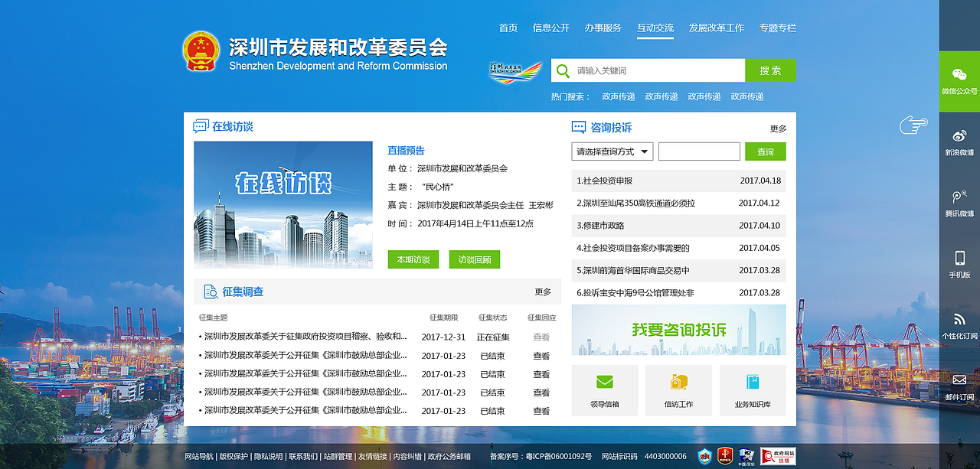Open the 专题专栏 navigation item
The height and width of the screenshot is (469, 980).
(x=778, y=28)
